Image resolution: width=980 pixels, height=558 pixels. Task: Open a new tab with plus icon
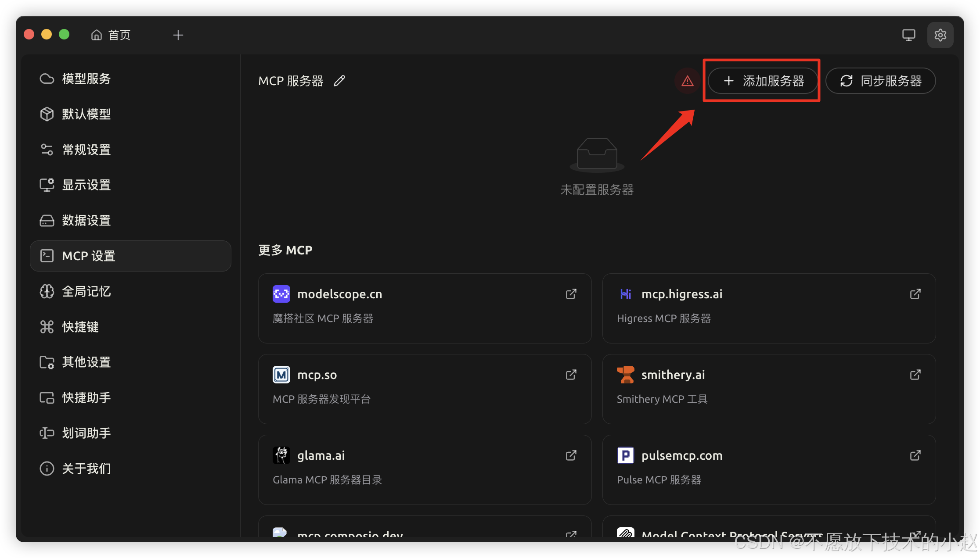pyautogui.click(x=178, y=35)
